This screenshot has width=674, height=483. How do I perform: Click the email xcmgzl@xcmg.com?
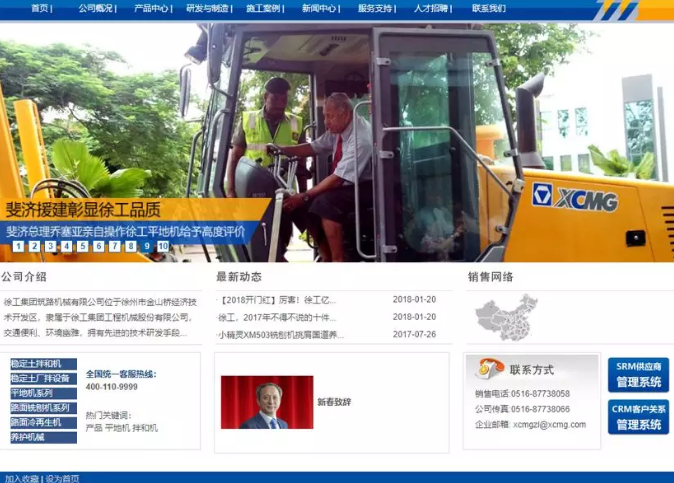coord(549,425)
